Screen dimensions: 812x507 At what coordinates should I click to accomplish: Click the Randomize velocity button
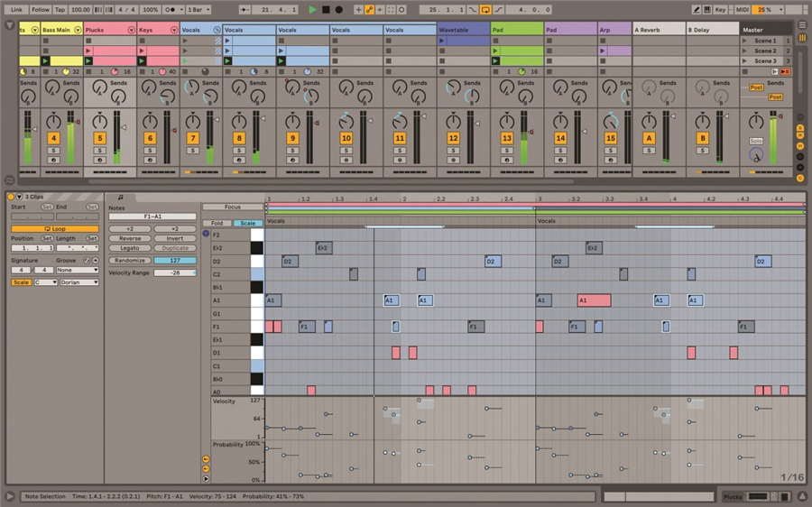coord(130,260)
